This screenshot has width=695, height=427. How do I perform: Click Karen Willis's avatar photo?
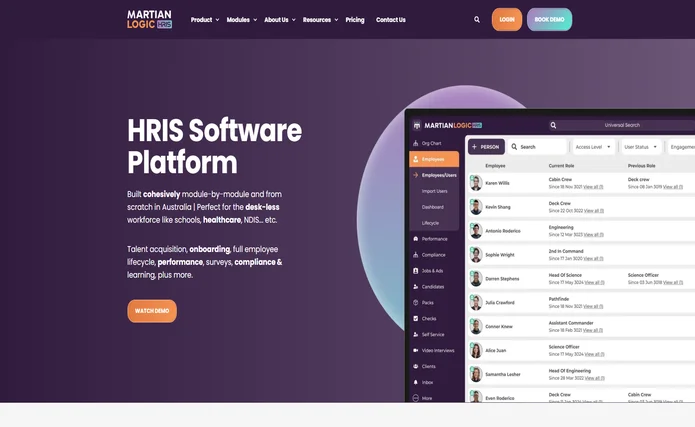pyautogui.click(x=476, y=183)
